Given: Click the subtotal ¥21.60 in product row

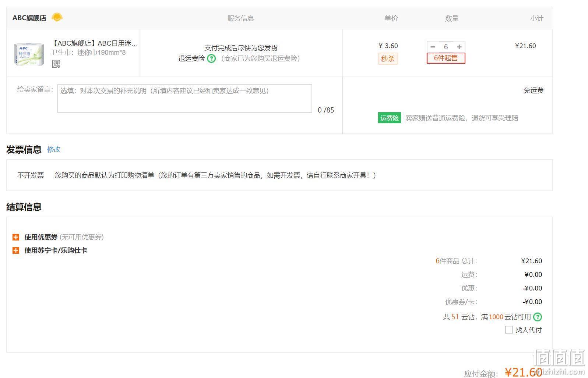Looking at the screenshot, I should tap(525, 46).
